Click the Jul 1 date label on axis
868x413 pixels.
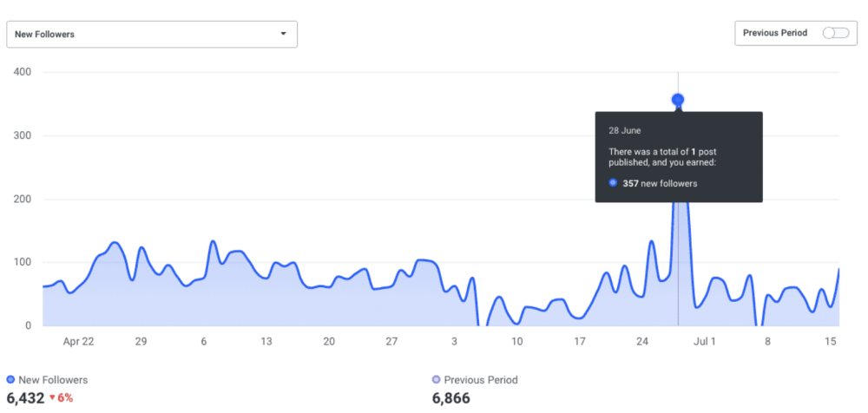coord(706,342)
